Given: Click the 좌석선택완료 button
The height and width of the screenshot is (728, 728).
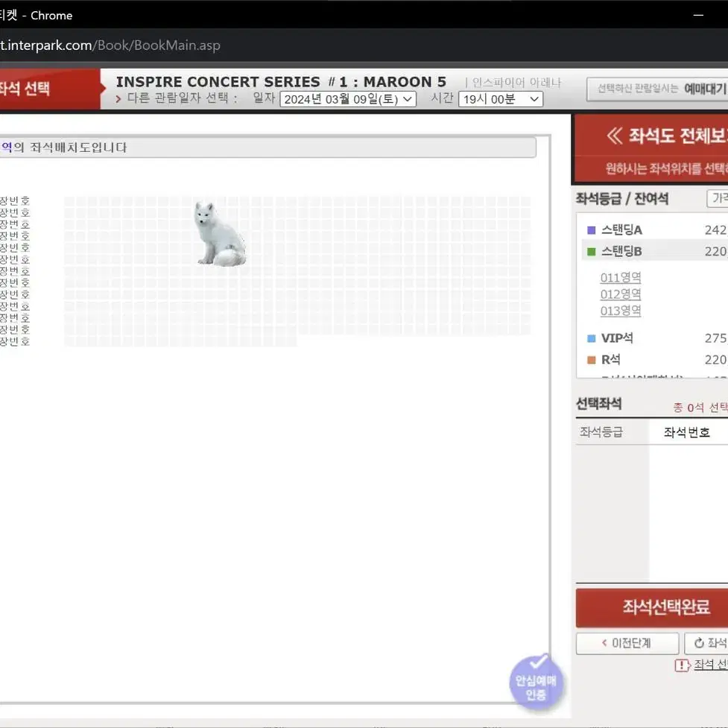Looking at the screenshot, I should click(652, 607).
